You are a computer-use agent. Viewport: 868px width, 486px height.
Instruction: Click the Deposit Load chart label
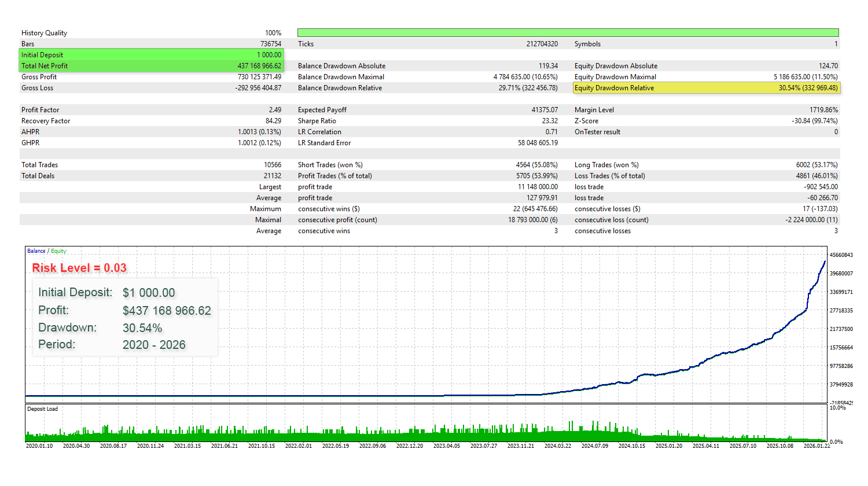[x=42, y=409]
